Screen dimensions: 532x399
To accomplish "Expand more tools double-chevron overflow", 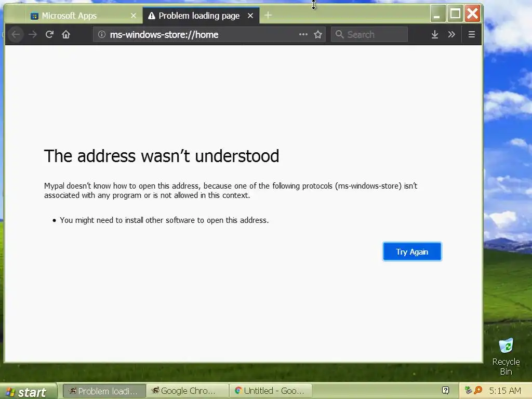I will click(x=451, y=34).
